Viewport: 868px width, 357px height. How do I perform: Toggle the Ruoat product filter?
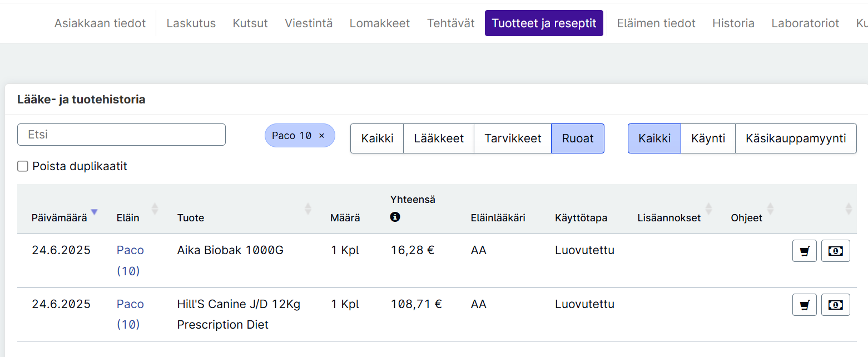point(578,138)
